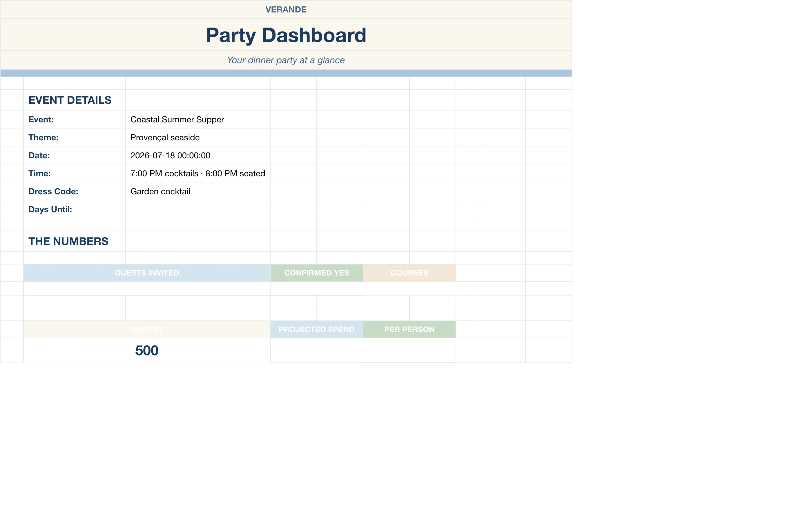Select the '7:00 PM cocktails' time cell
Viewport: 812px width, 522px height.
[x=197, y=173]
